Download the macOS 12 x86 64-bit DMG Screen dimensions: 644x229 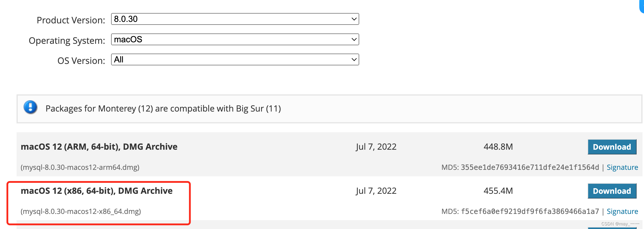[x=612, y=191]
